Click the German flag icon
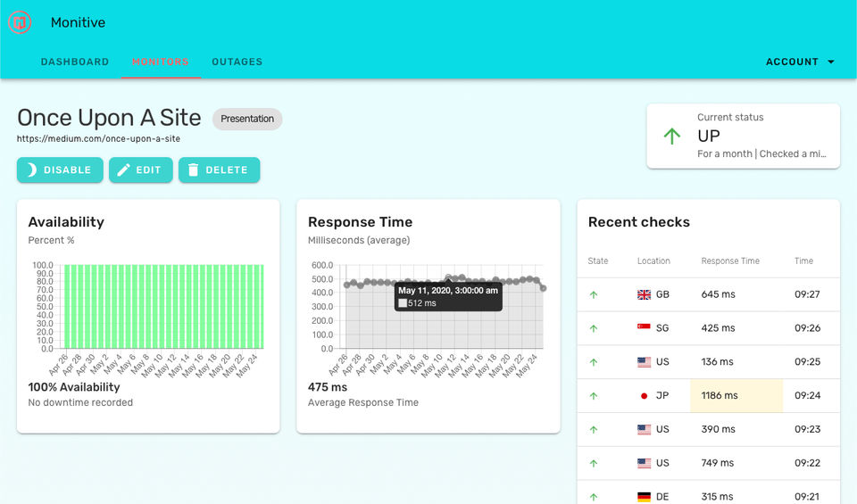This screenshot has height=504, width=857. pyautogui.click(x=644, y=497)
